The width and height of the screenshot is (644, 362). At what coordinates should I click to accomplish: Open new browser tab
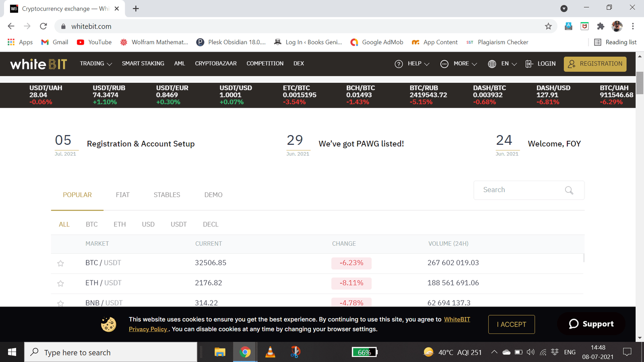point(136,8)
